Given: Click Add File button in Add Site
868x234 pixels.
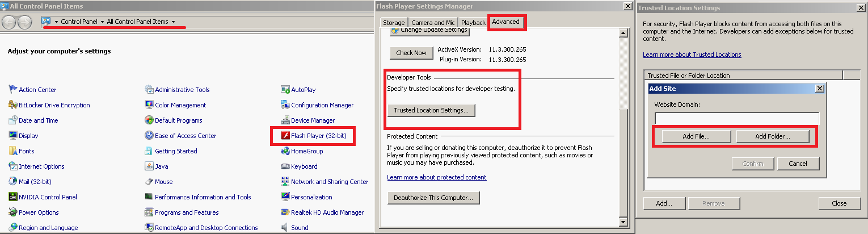Looking at the screenshot, I should coord(696,136).
